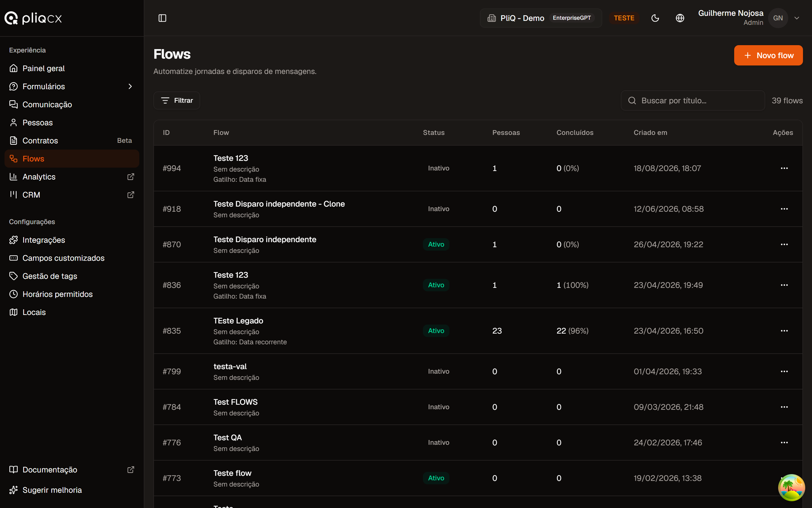Focus the Buscar por título search field

(692, 100)
